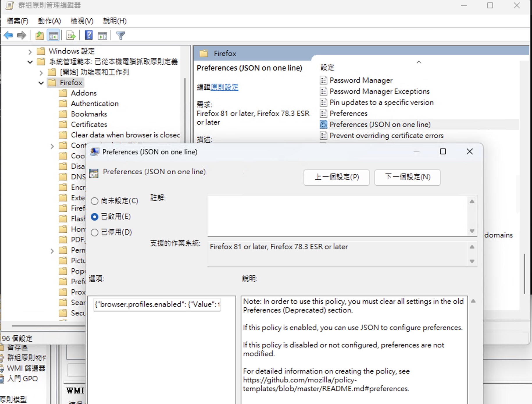Collapse the 系統管理範本 tree node
Screen dimensions: 532x404
pos(30,62)
